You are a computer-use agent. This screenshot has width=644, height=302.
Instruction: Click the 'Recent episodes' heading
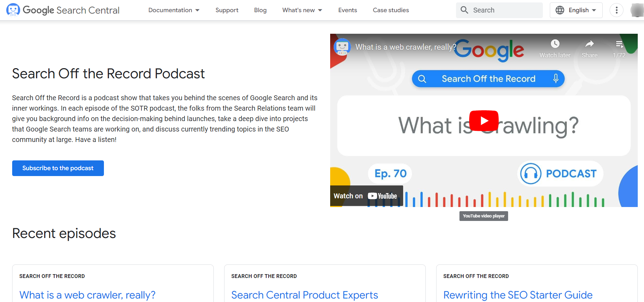pyautogui.click(x=64, y=233)
